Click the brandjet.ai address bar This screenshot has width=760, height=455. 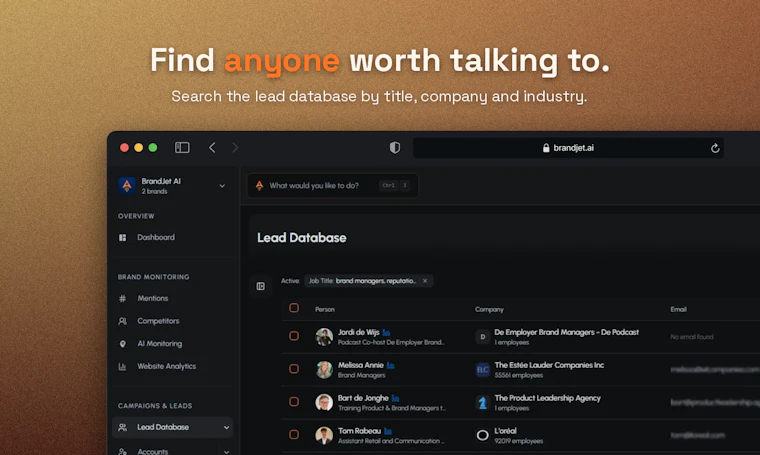click(x=568, y=148)
